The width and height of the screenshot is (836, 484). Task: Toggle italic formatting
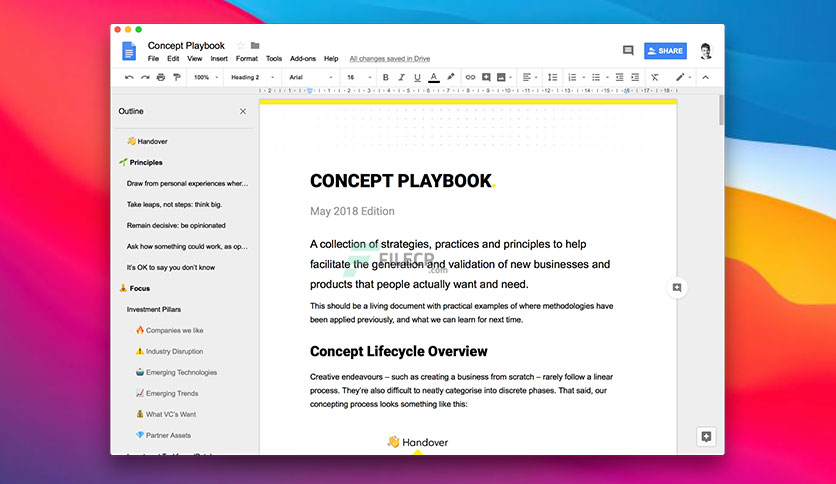[x=401, y=77]
